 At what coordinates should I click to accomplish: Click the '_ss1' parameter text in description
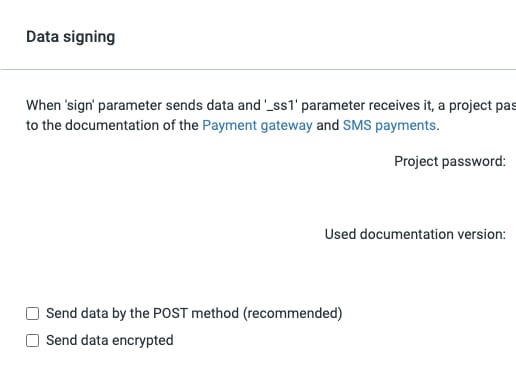[281, 106]
